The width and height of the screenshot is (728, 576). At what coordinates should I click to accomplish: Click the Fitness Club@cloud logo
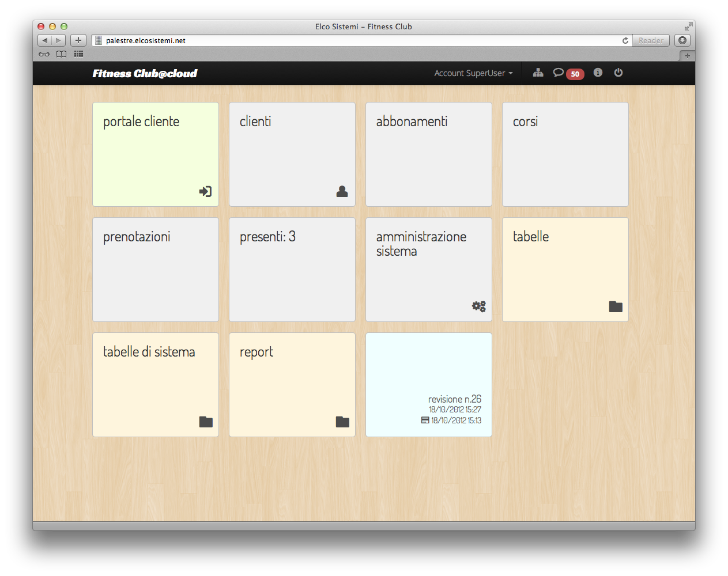pyautogui.click(x=145, y=73)
